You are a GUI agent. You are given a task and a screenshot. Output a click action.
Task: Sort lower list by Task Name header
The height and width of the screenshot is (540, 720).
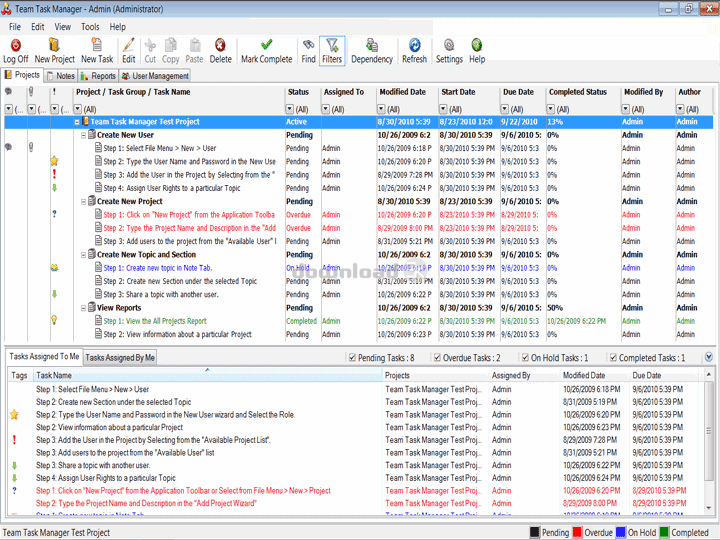click(x=208, y=375)
